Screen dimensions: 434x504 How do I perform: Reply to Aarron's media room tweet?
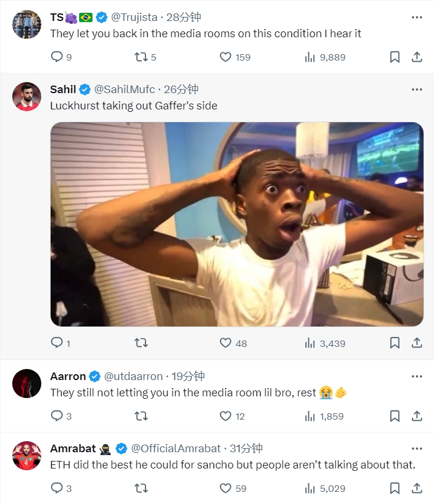(x=57, y=416)
